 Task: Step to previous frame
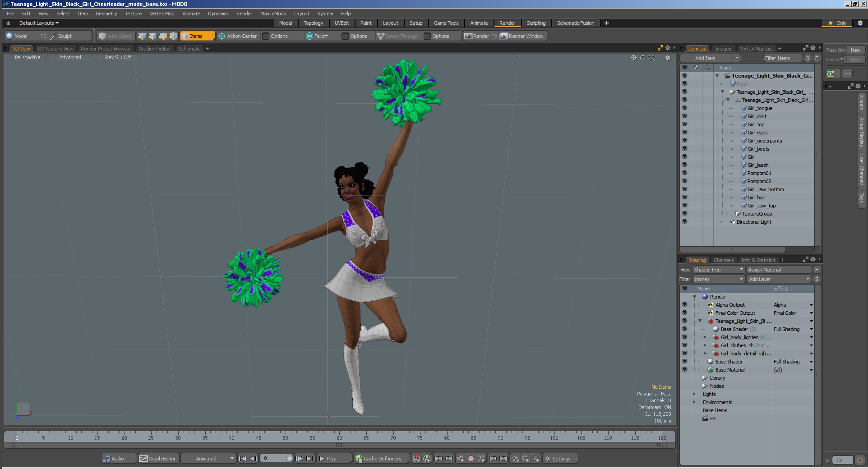pos(253,459)
